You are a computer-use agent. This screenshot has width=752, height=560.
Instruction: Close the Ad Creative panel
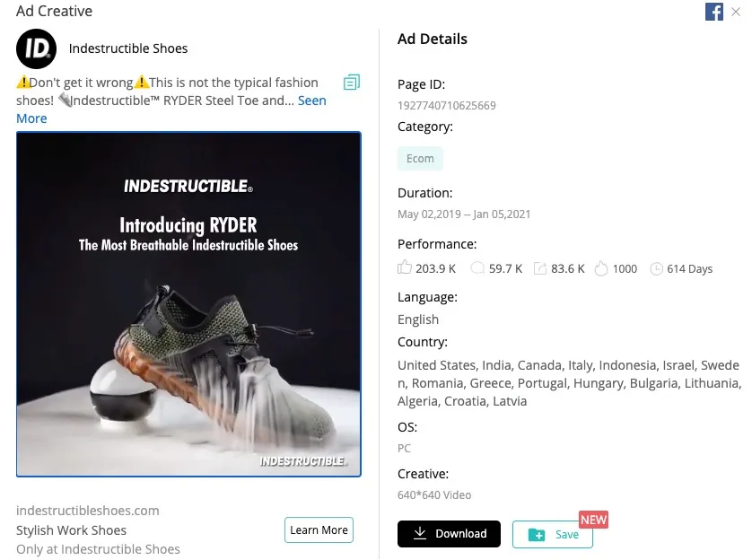(737, 12)
